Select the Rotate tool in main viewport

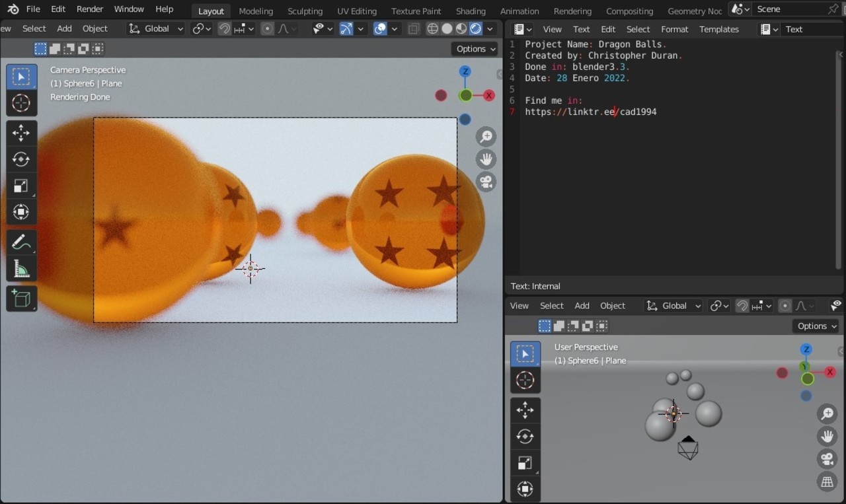coord(21,159)
